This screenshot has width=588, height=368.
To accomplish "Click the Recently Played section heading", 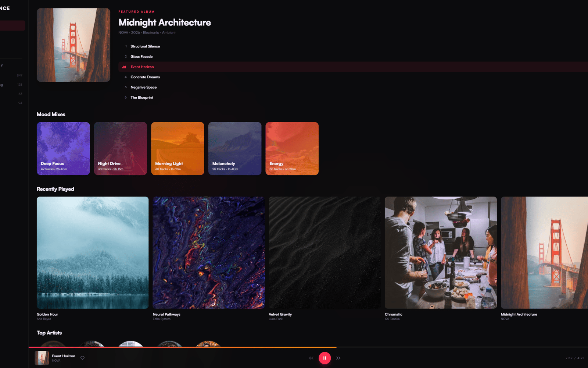I will point(55,189).
